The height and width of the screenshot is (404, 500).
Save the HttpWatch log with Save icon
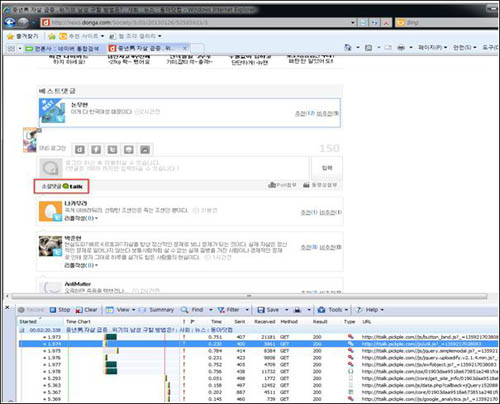[261, 310]
